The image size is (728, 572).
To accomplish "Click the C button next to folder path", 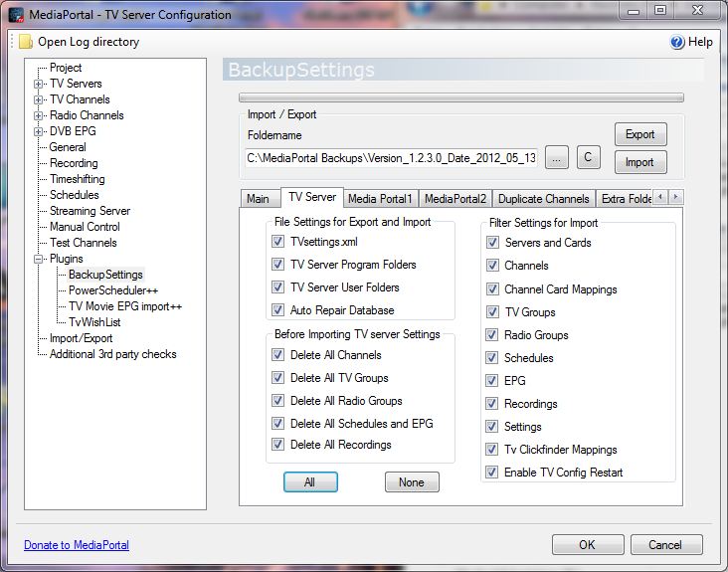I will [588, 157].
